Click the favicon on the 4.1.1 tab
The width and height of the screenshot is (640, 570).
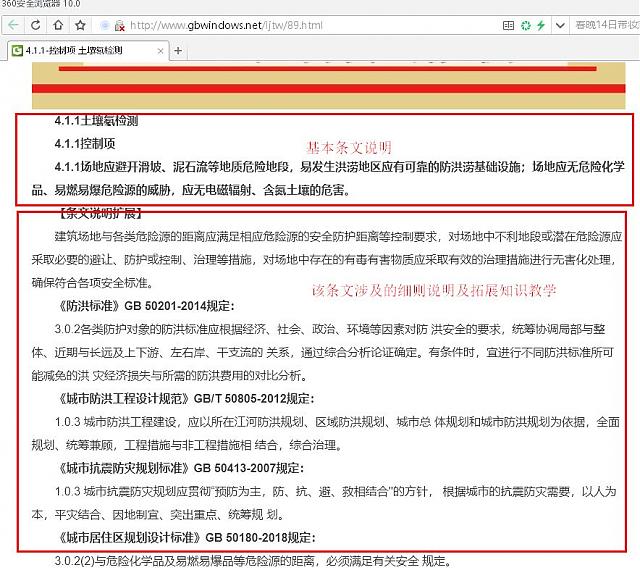click(x=17, y=51)
